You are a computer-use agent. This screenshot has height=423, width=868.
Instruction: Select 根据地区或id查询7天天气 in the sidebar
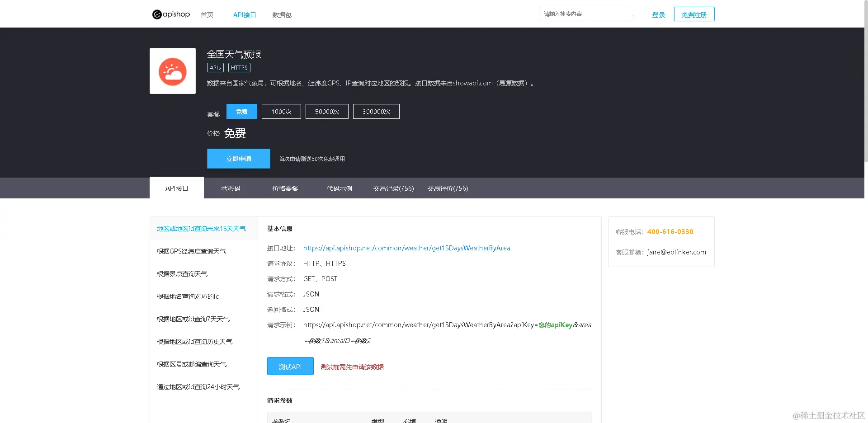click(204, 319)
